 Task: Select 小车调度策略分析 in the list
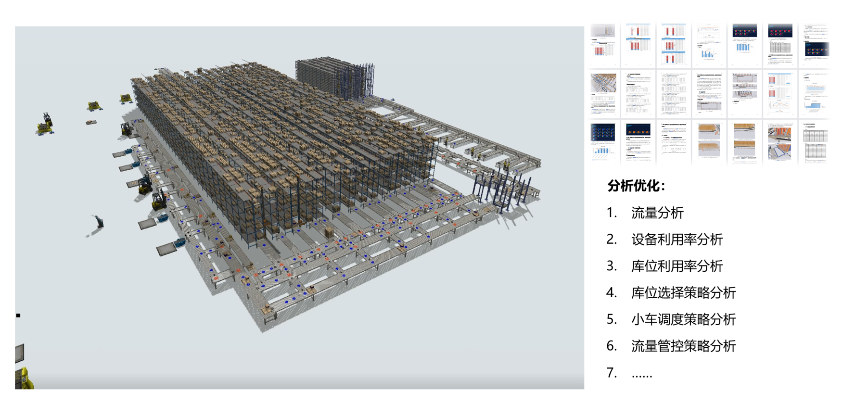[683, 319]
